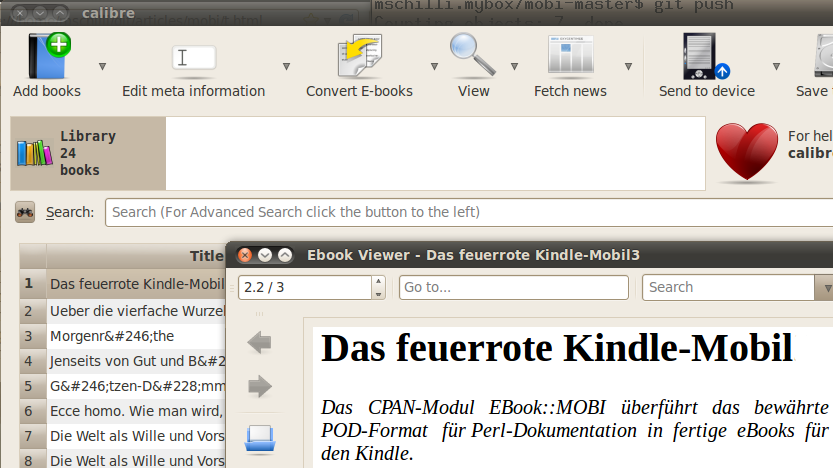
Task: Open Ebook Viewer search history dropdown
Action: click(x=824, y=288)
